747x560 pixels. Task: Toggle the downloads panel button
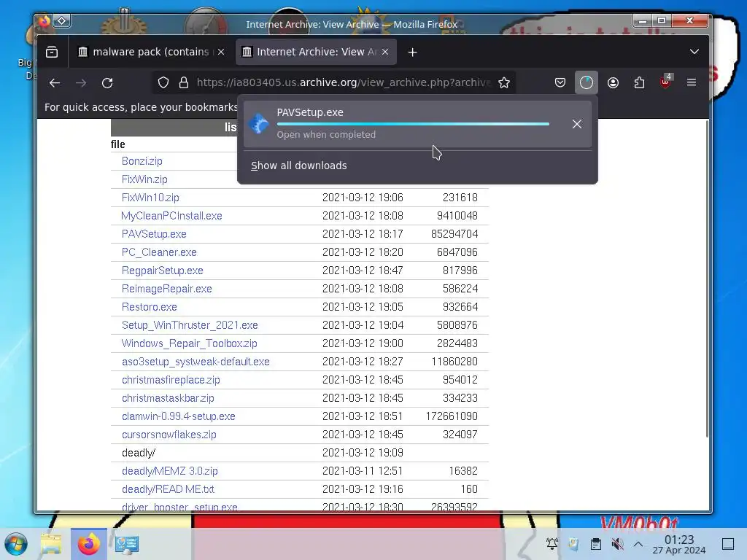coord(586,83)
